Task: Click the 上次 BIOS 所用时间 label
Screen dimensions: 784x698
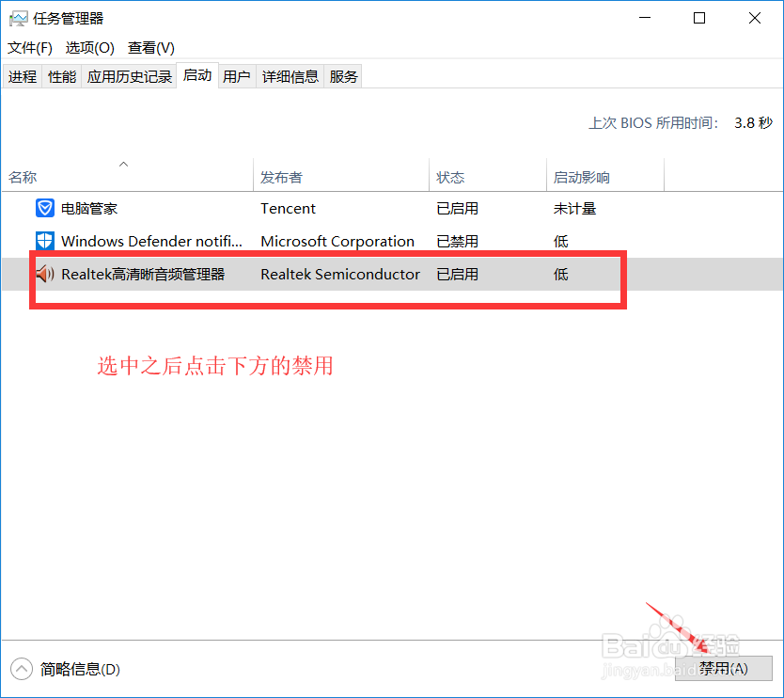Action: (653, 122)
